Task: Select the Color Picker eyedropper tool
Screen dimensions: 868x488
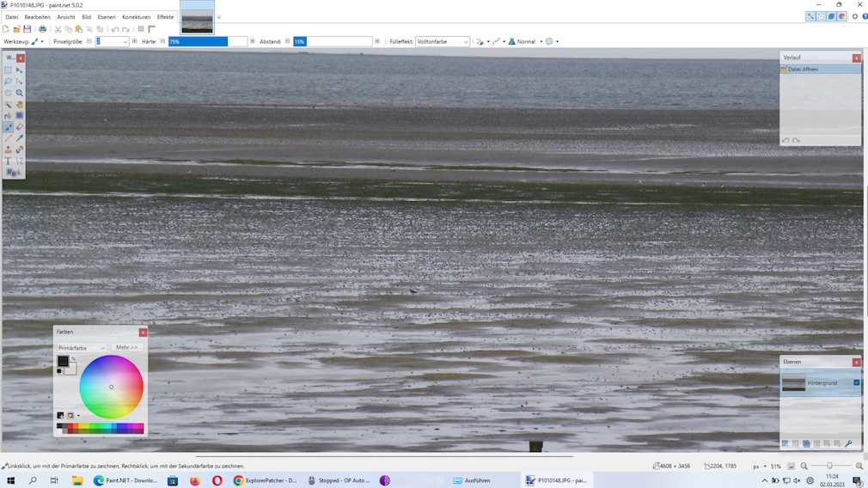Action: click(20, 138)
